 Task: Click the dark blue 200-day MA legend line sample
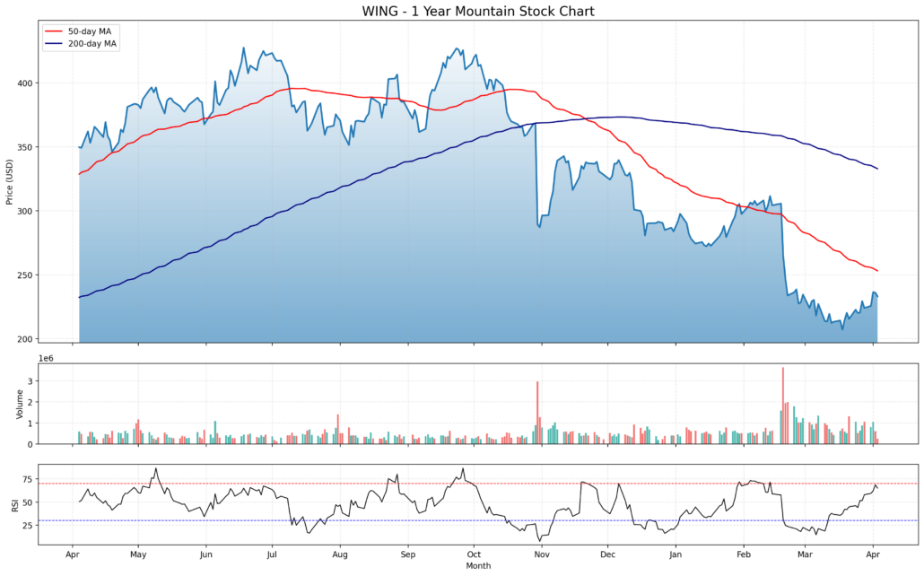(54, 44)
